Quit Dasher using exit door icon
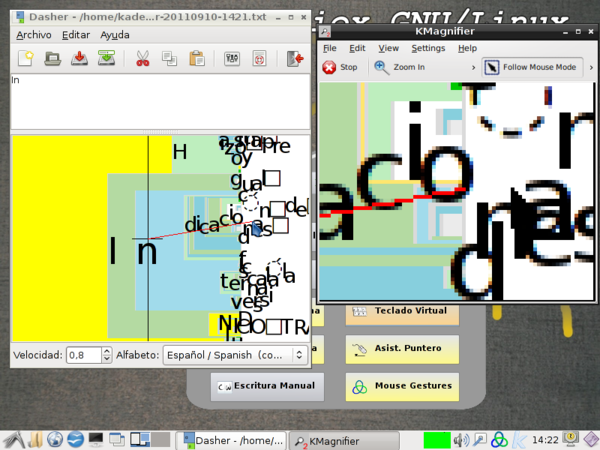 (x=295, y=59)
